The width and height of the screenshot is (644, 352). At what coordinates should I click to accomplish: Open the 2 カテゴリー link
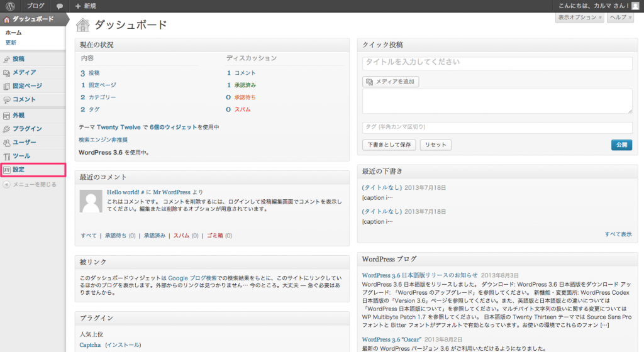pyautogui.click(x=98, y=97)
